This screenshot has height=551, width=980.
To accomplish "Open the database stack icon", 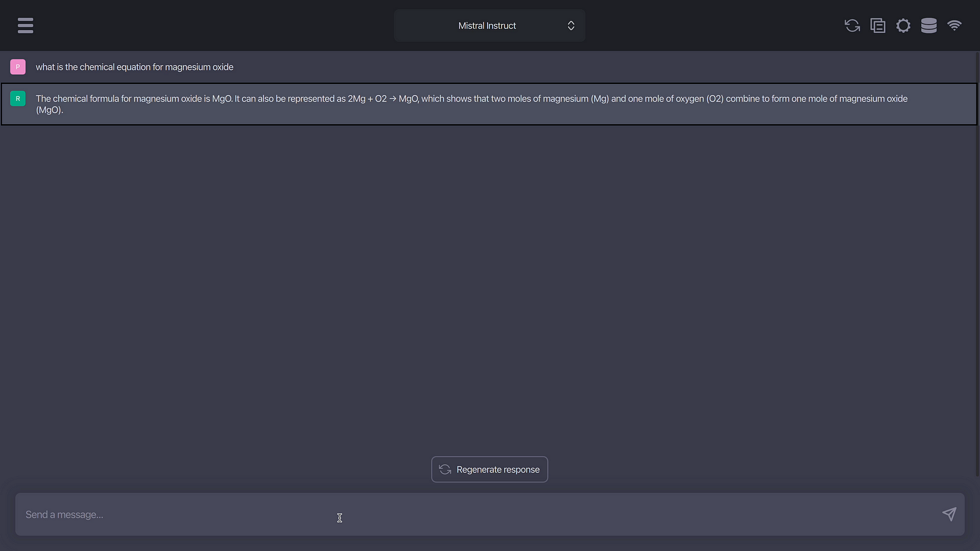I will coord(929,25).
